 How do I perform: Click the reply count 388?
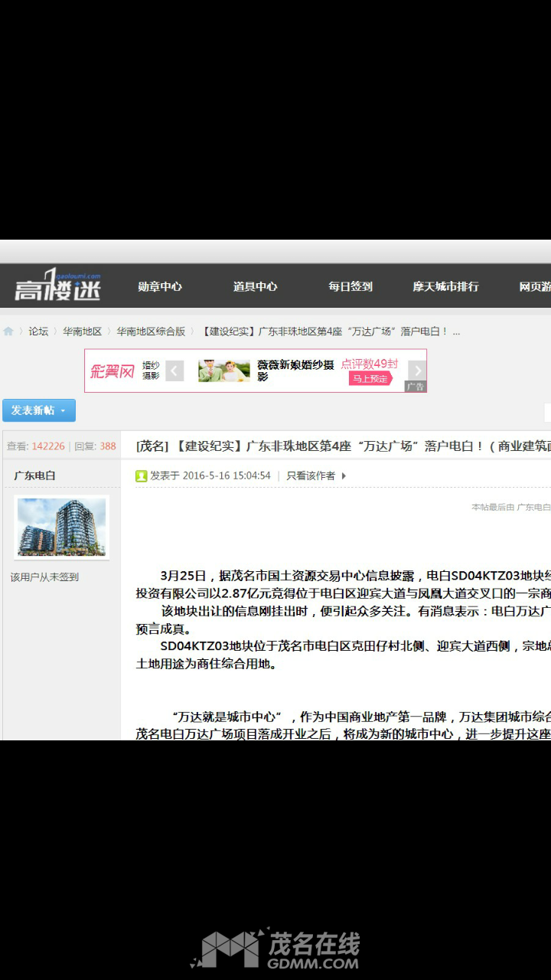click(x=108, y=446)
